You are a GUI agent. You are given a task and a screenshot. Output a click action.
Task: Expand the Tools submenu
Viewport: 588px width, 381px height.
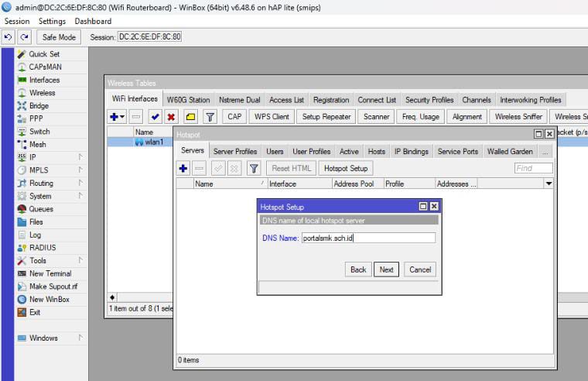[x=80, y=260]
